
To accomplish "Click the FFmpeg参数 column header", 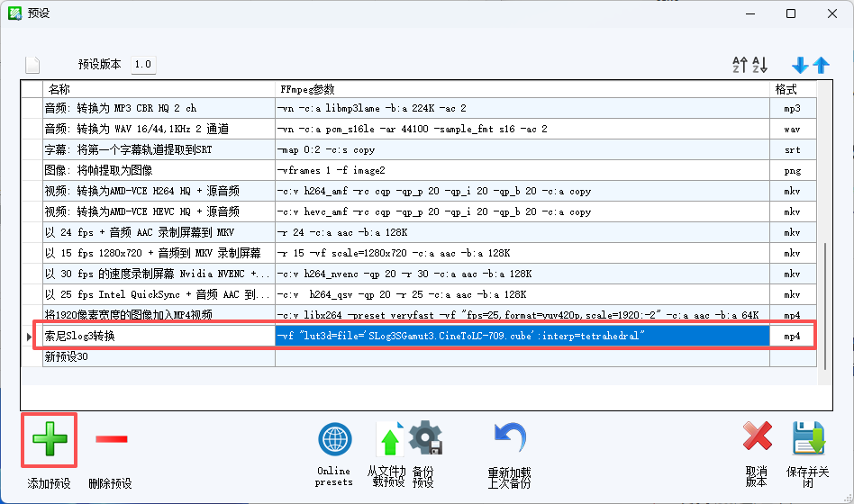I will tap(522, 89).
